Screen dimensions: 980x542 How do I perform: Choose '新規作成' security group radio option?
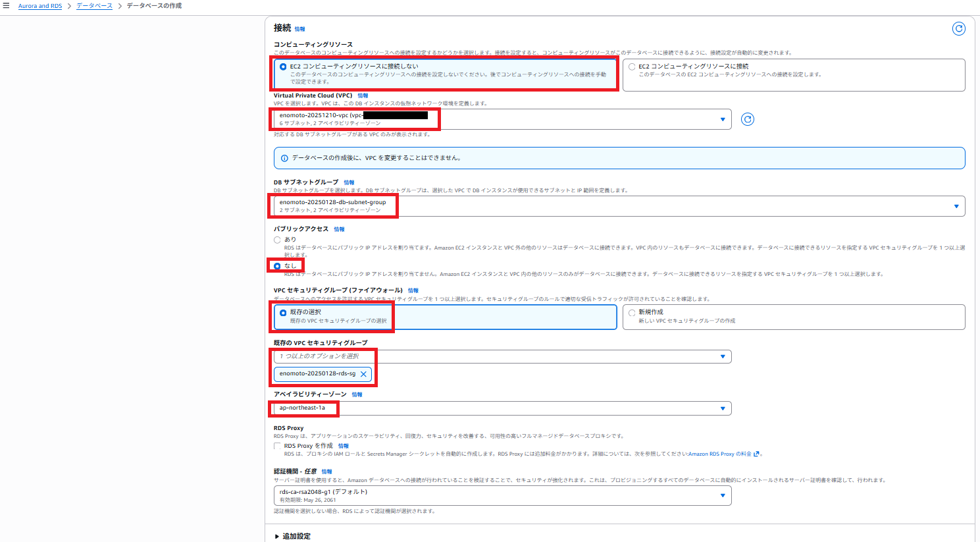632,313
